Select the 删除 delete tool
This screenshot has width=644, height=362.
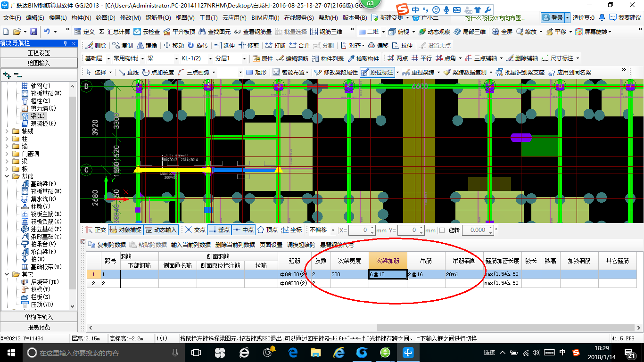(x=96, y=45)
